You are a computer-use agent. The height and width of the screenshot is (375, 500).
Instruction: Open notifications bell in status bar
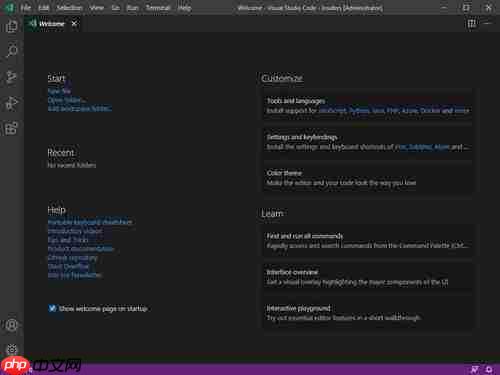click(x=489, y=369)
